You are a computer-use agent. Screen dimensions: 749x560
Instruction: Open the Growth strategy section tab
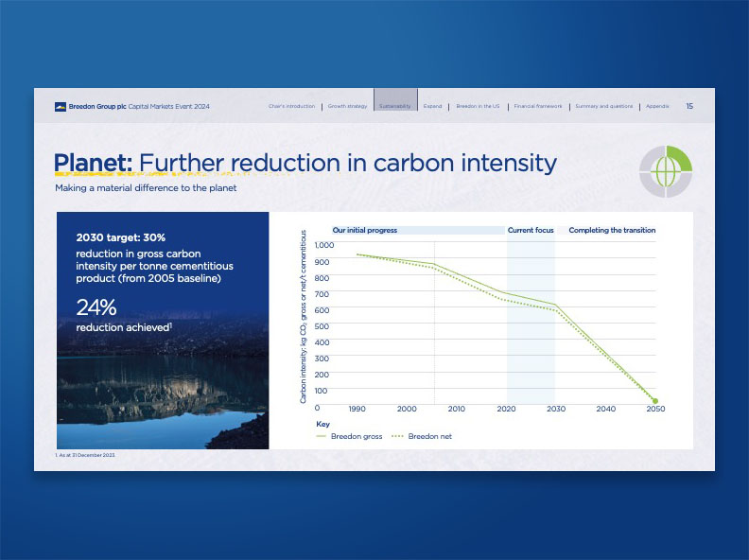(x=348, y=106)
